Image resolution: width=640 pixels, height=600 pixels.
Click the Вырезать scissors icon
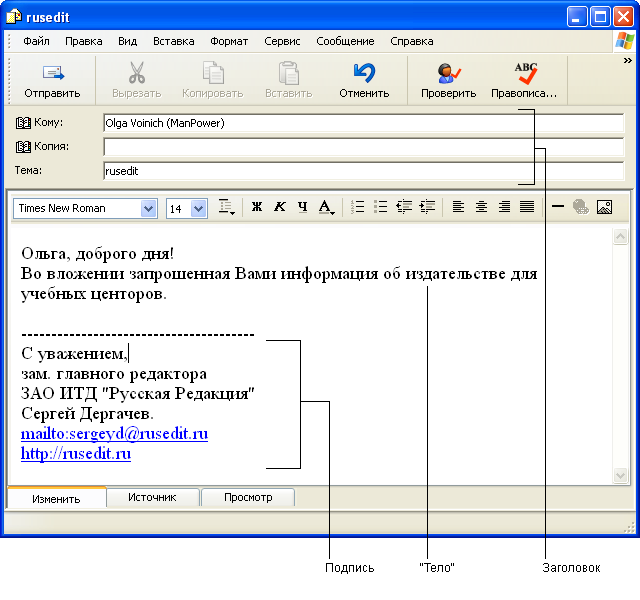[x=137, y=73]
